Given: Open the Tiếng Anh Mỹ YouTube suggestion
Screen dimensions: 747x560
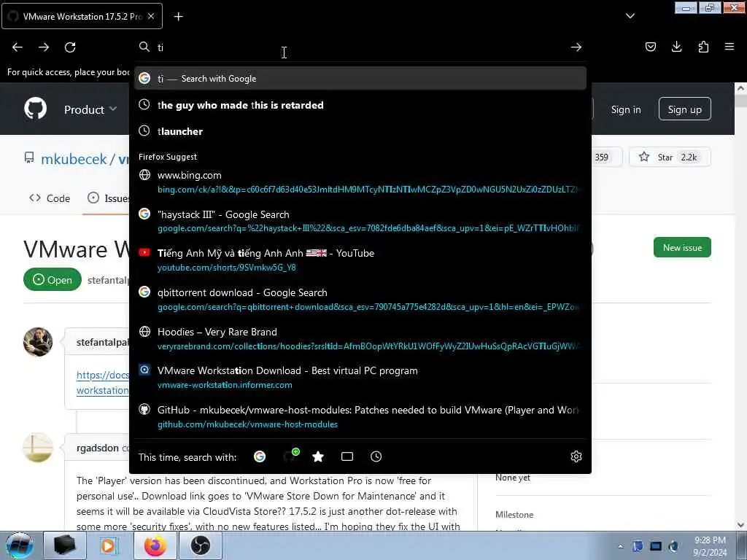Looking at the screenshot, I should click(360, 260).
